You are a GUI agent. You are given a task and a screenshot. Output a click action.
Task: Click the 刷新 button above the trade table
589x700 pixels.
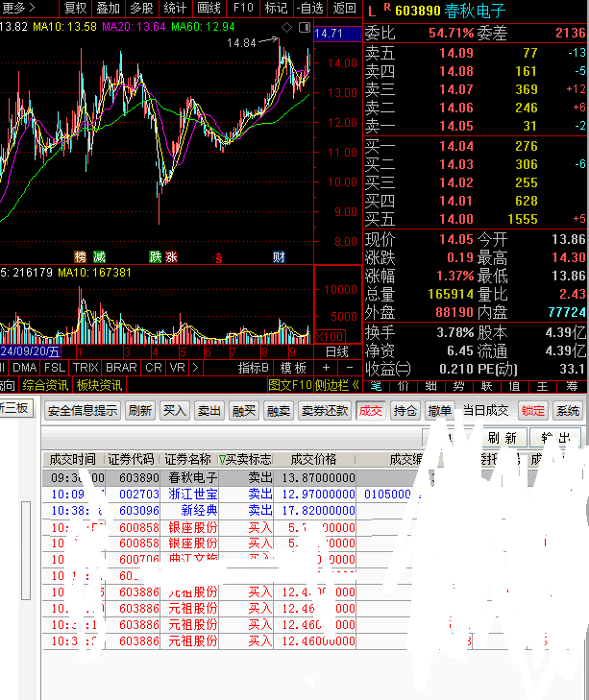click(x=503, y=438)
